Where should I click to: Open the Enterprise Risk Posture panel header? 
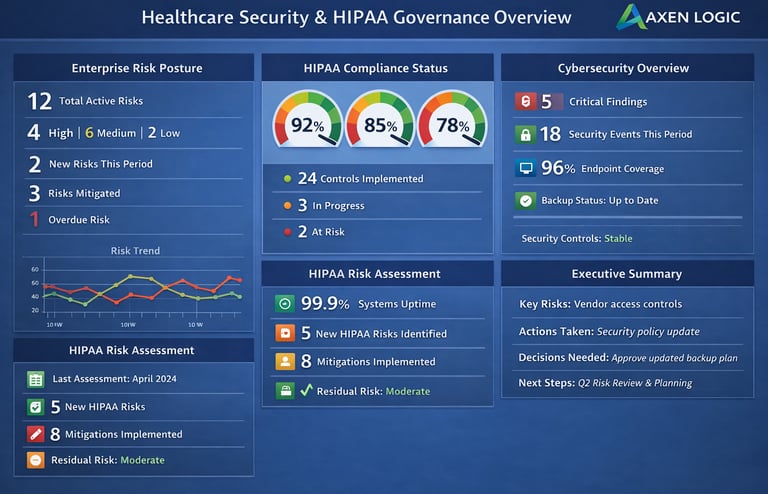pos(134,68)
